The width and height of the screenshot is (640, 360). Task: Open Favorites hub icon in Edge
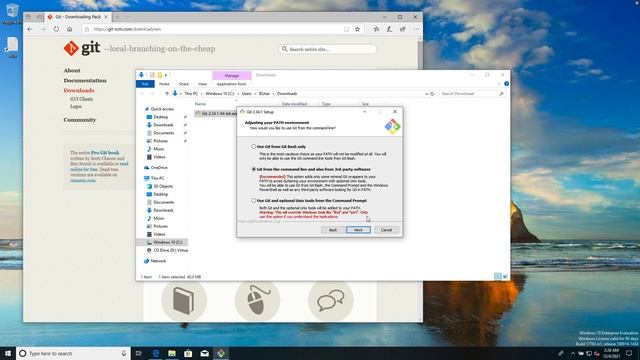[x=376, y=29]
